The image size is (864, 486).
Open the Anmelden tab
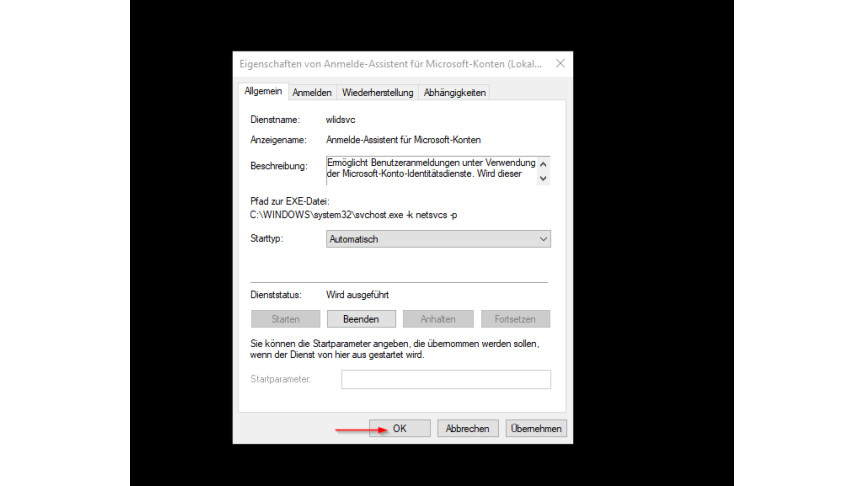312,93
